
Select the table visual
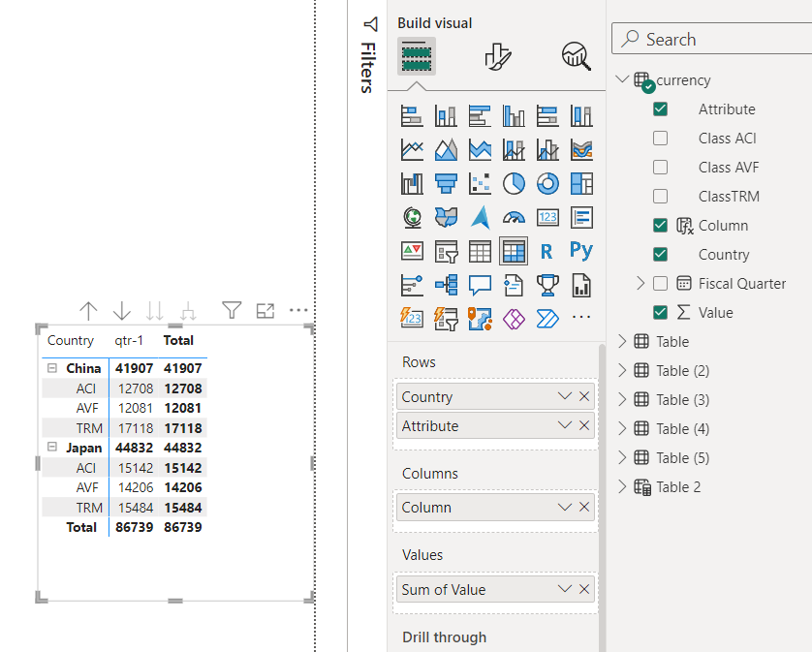coord(480,251)
